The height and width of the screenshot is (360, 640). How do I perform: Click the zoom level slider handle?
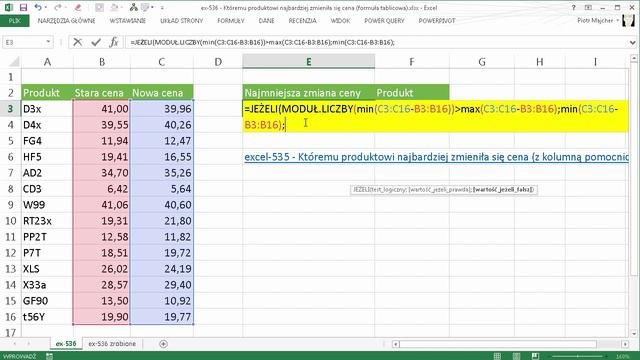pos(578,356)
